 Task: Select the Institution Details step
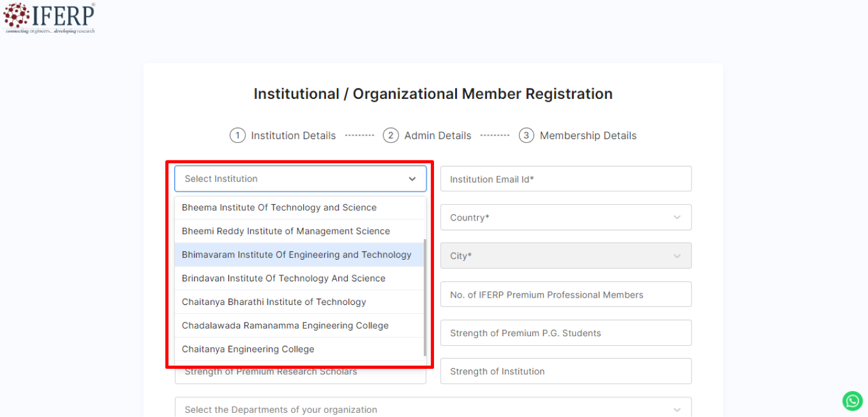tap(283, 135)
